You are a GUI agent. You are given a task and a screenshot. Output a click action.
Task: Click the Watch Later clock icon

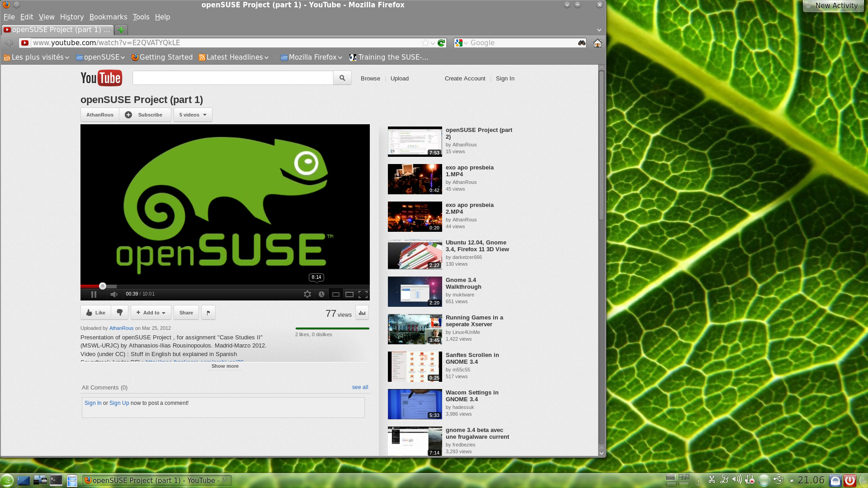[321, 294]
